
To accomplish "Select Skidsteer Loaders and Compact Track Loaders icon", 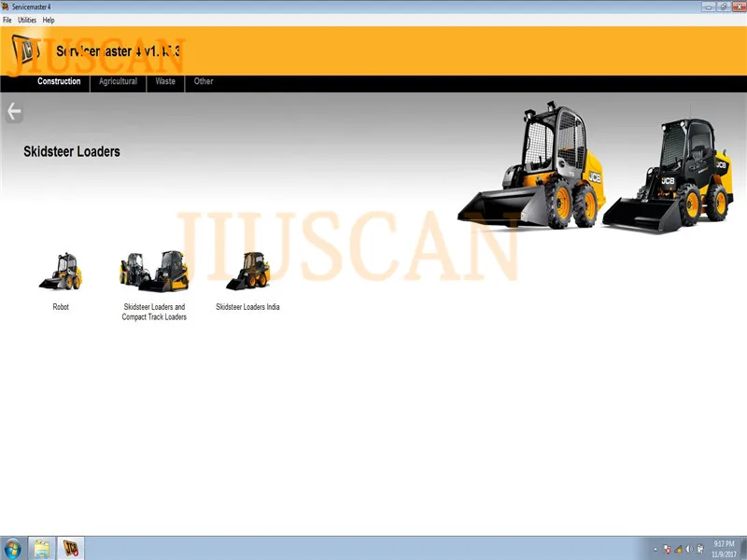I will [x=154, y=271].
